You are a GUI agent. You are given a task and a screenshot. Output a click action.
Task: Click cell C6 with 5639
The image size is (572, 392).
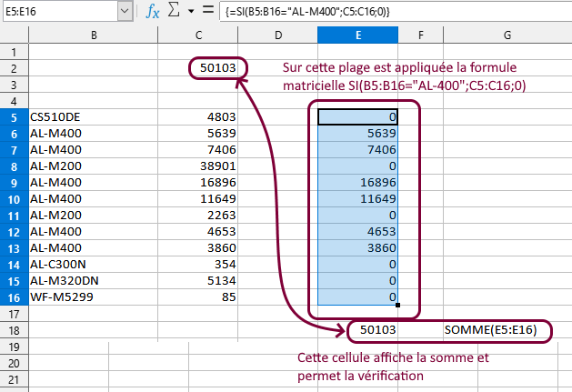[x=198, y=134]
